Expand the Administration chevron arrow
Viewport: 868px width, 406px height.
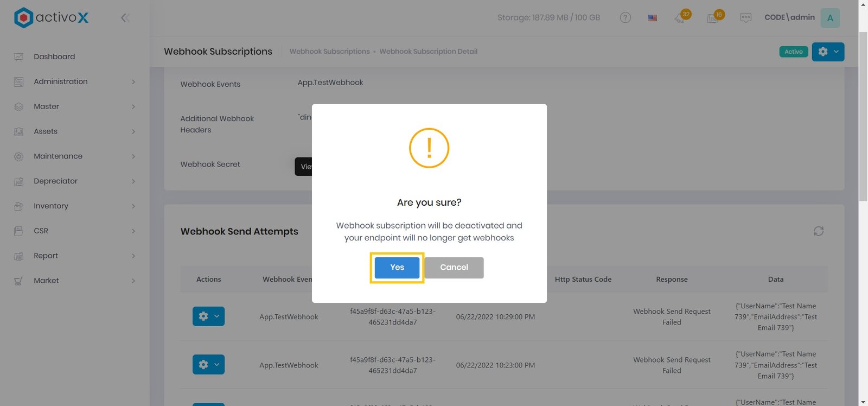point(133,81)
